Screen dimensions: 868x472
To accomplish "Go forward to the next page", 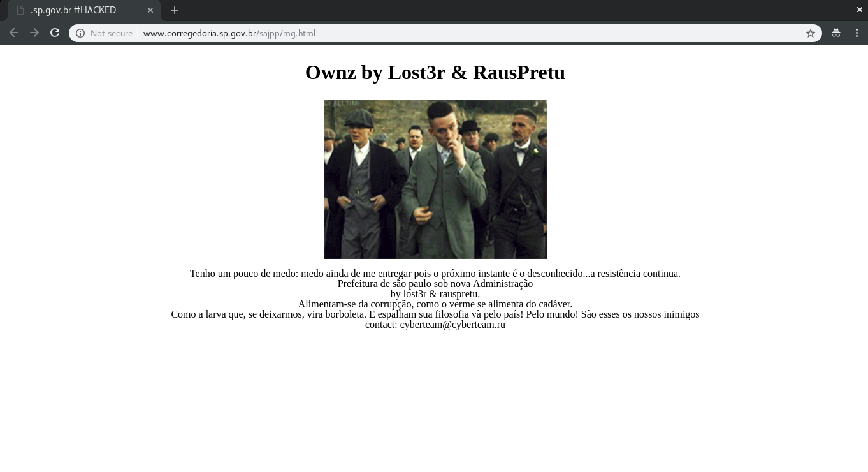I will pyautogui.click(x=34, y=33).
